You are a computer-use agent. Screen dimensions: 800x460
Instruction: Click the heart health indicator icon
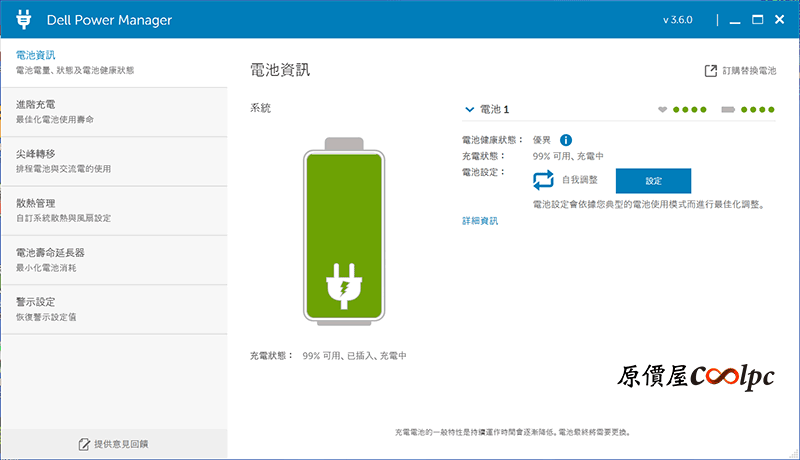(x=662, y=110)
